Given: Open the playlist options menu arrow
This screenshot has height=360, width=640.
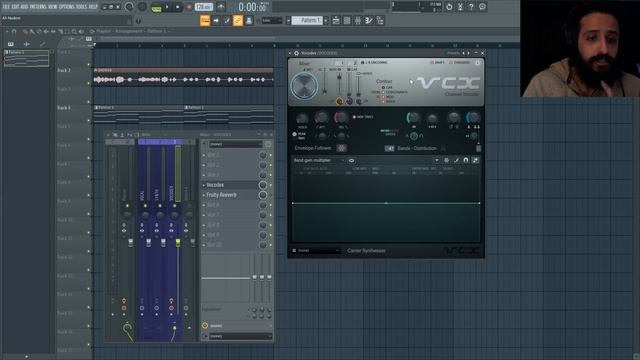Looking at the screenshot, I should tap(7, 31).
